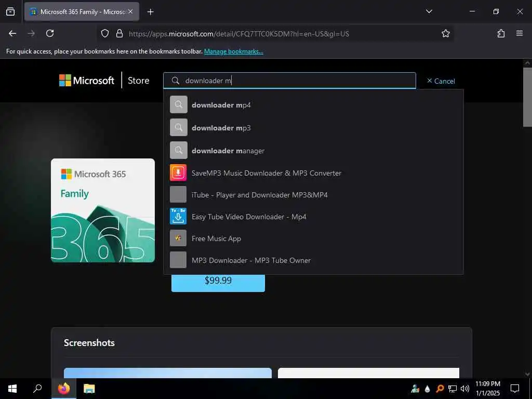Open the Manage bookmarks link
This screenshot has width=532, height=399.
(233, 51)
